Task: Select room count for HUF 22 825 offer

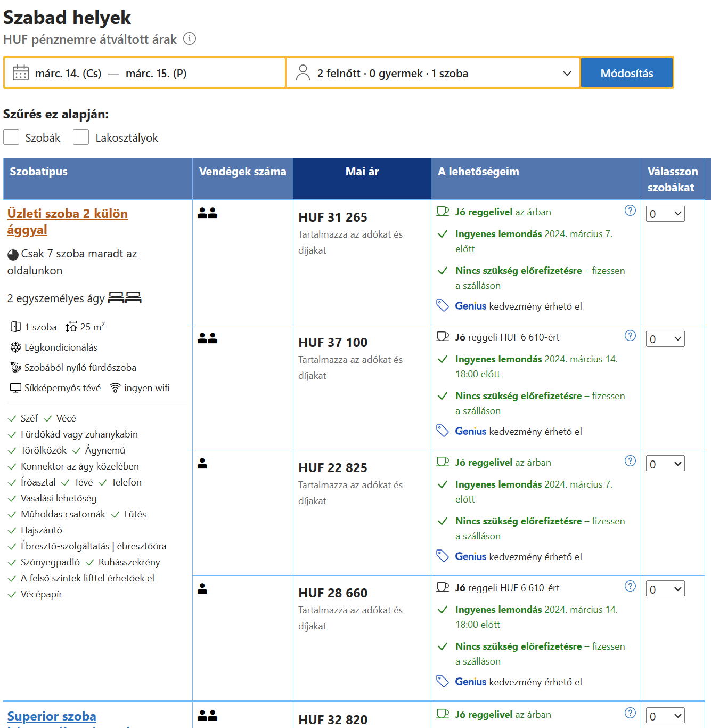Action: 665,464
